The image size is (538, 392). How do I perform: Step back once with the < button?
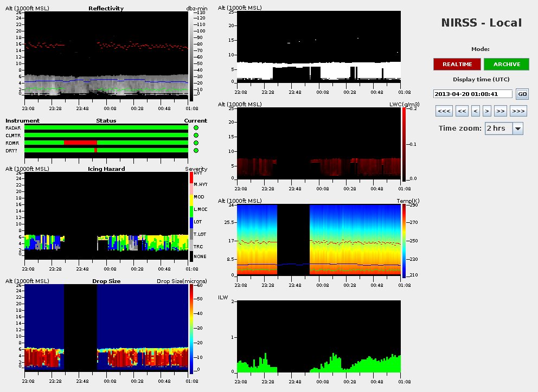476,111
